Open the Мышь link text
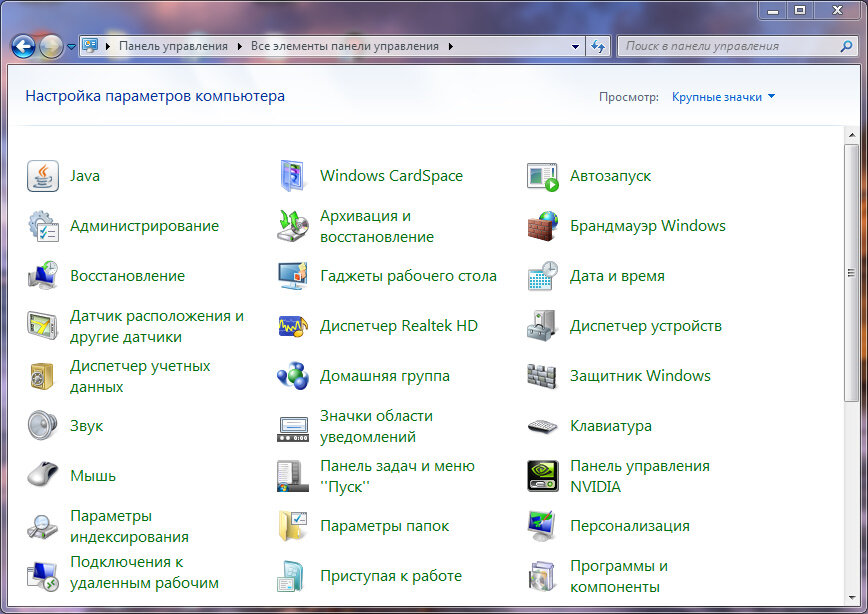This screenshot has height=614, width=868. tap(93, 476)
